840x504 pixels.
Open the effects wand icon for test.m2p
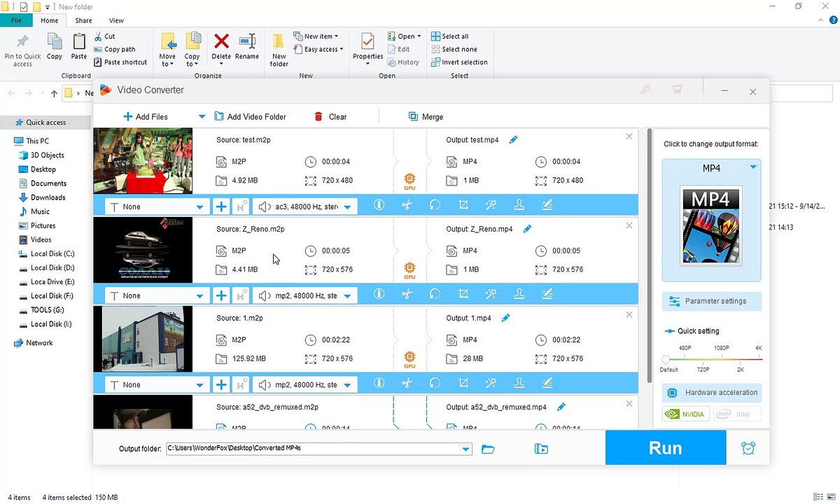coord(491,205)
